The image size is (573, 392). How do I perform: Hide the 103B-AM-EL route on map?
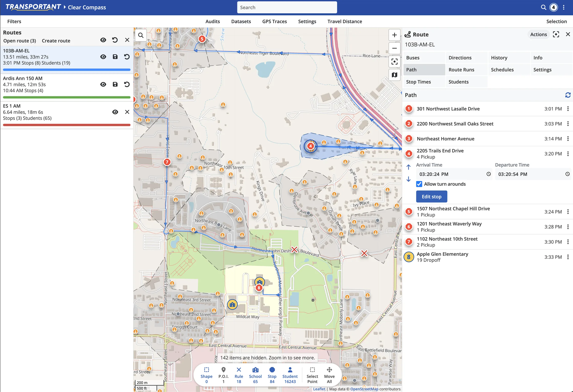click(103, 57)
